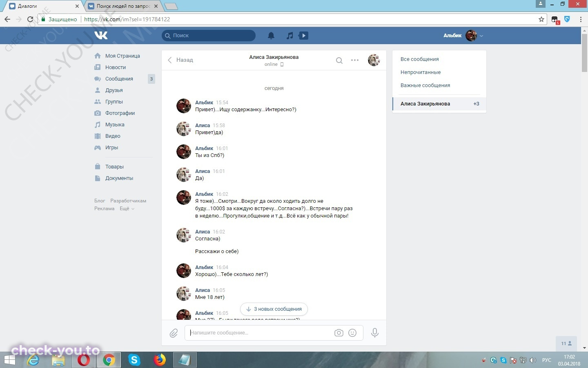This screenshot has height=368, width=588.
Task: Click the VK logo in header
Action: pyautogui.click(x=101, y=35)
